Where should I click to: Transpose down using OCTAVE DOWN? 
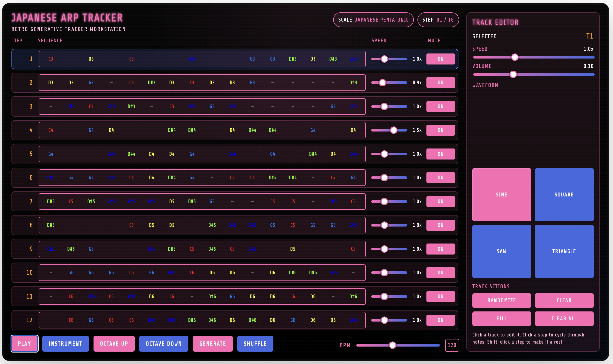point(164,344)
